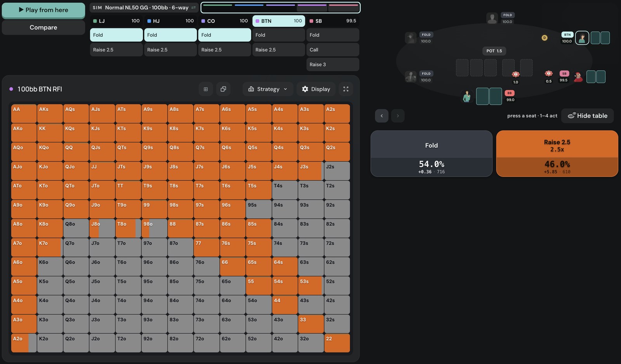Choose Raise 2.5 under HJ
Viewport: 621px width, 364px height.
pyautogui.click(x=170, y=50)
